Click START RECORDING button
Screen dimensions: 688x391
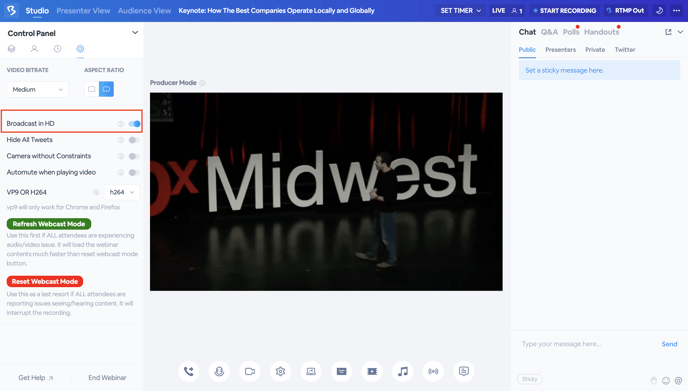pos(565,11)
